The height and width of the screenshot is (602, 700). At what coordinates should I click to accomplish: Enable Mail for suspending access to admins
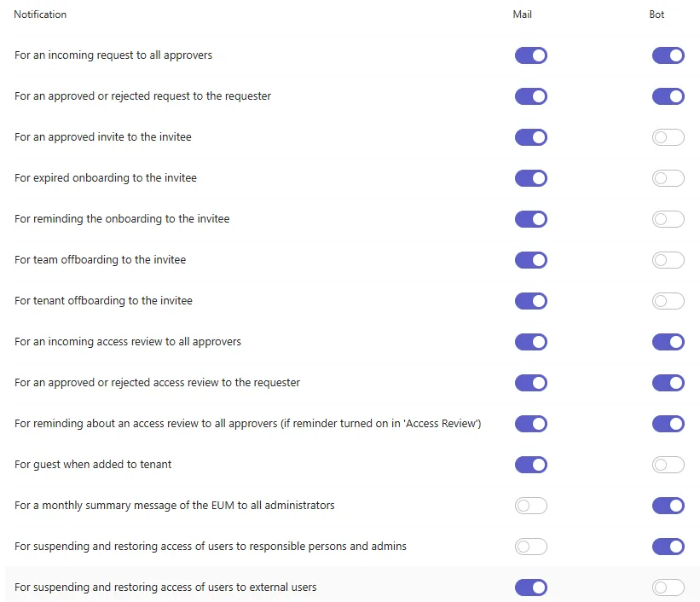click(x=531, y=547)
